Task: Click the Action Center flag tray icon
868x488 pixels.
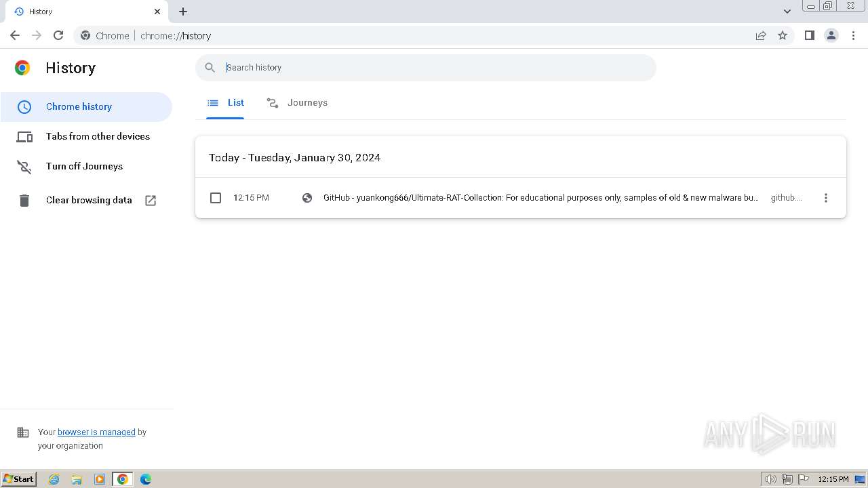Action: coord(804,479)
